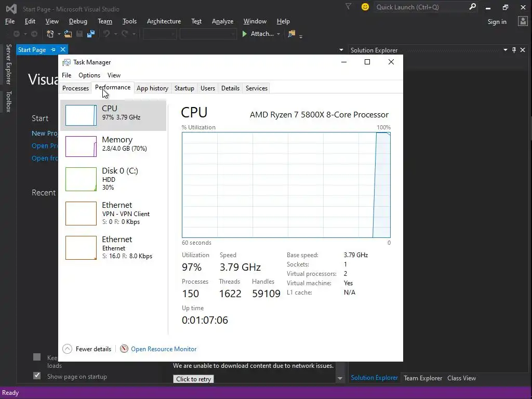Open the New Project dropdown arrow
The height and width of the screenshot is (399, 532).
(x=59, y=34)
